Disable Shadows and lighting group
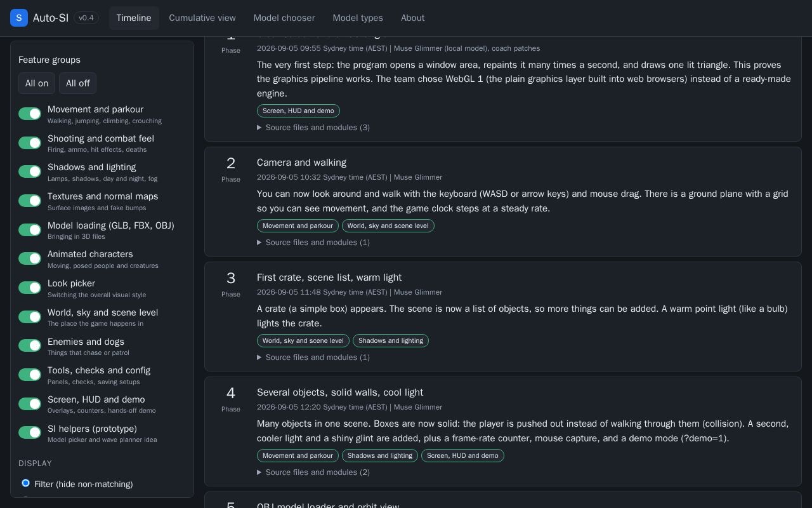 pos(30,171)
